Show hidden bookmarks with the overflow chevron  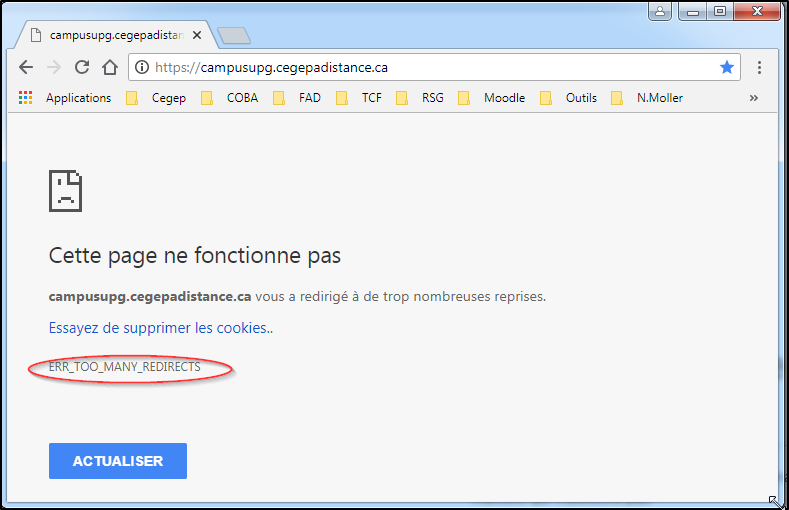pos(753,98)
